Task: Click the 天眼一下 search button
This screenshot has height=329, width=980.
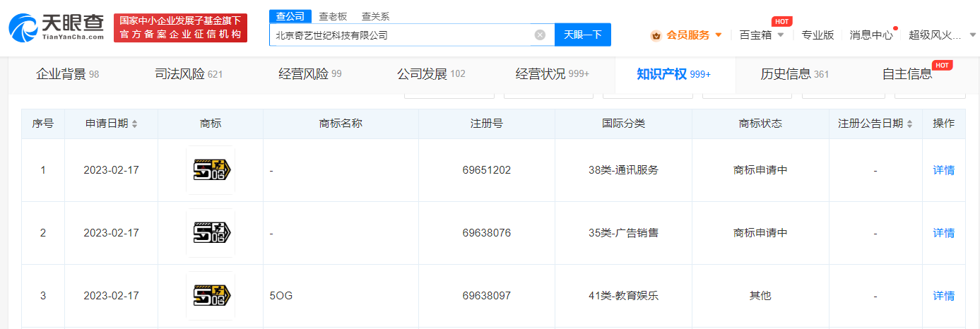Action: (582, 35)
